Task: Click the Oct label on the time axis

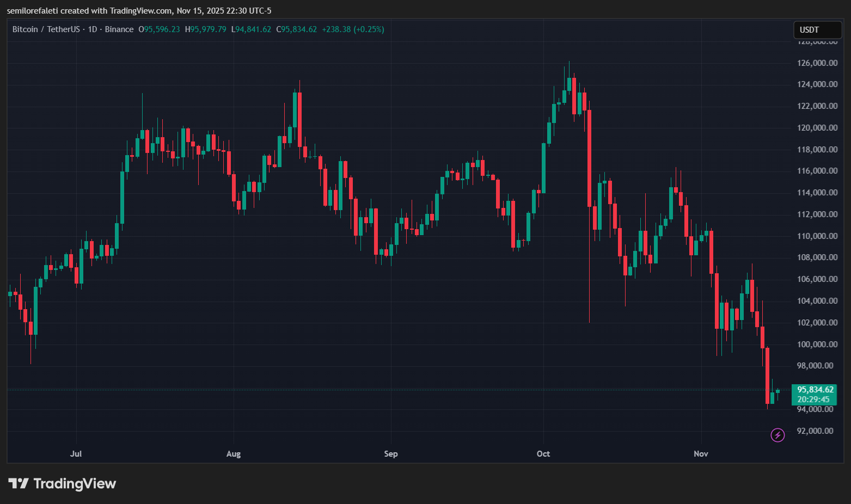Action: 543,453
